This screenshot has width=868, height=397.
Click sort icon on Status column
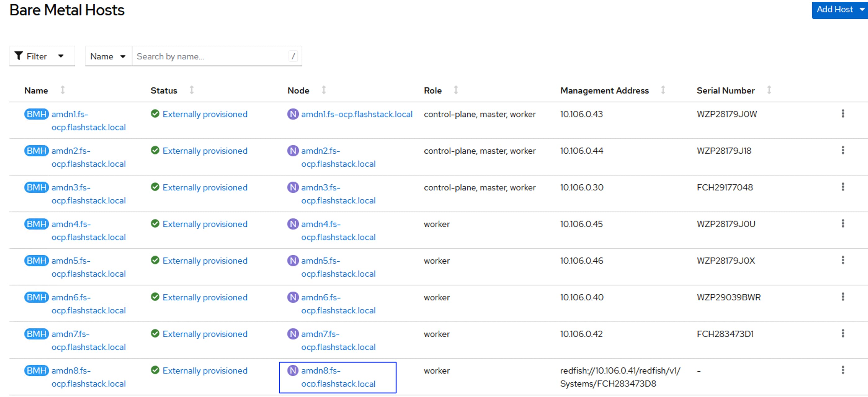191,90
